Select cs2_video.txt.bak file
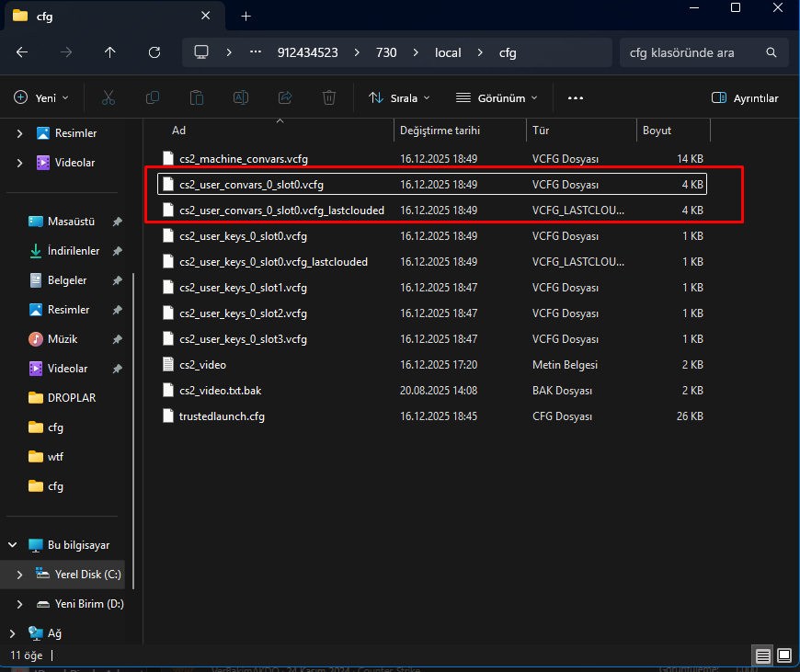800x672 pixels. pos(432,391)
